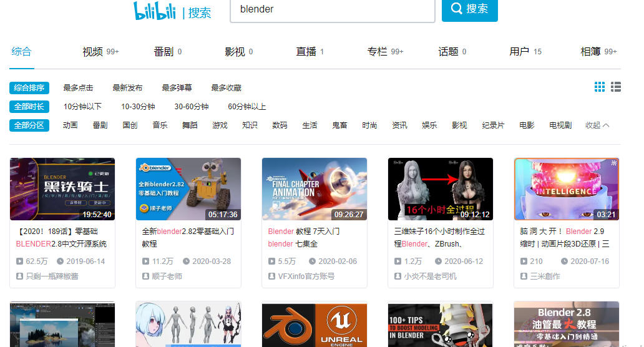Screen dimensions: 644x347
Task: Open the 话题 tab
Action: tap(452, 52)
